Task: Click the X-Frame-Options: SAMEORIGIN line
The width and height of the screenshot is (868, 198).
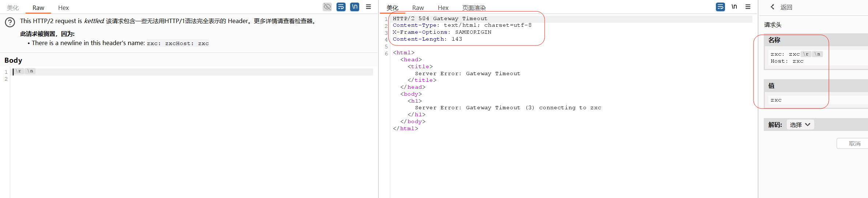Action: click(442, 32)
